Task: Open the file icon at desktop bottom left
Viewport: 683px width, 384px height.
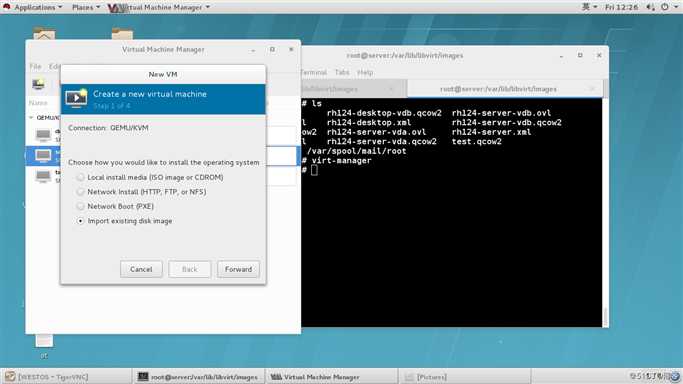Action: (x=44, y=341)
